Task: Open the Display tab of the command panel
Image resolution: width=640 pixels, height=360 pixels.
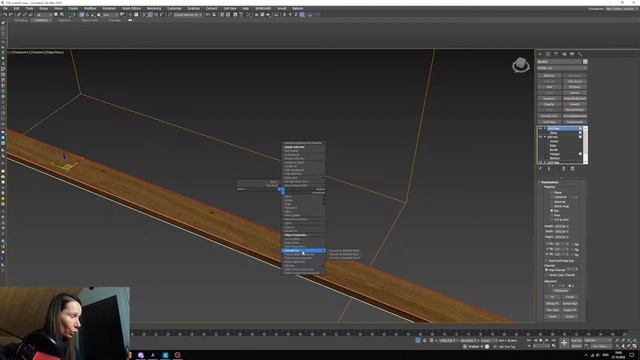Action: click(x=572, y=54)
